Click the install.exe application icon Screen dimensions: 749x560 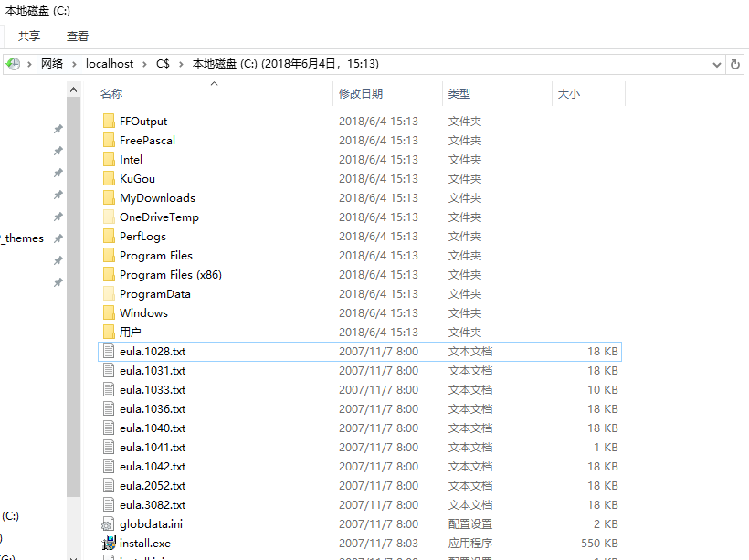pyautogui.click(x=109, y=544)
